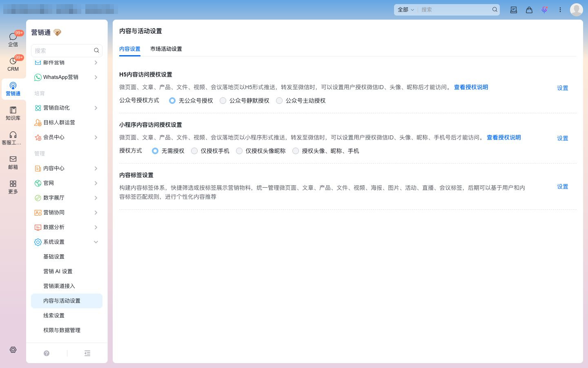
Task: Choose 仅授权头像昵称 radio option
Action: 239,151
